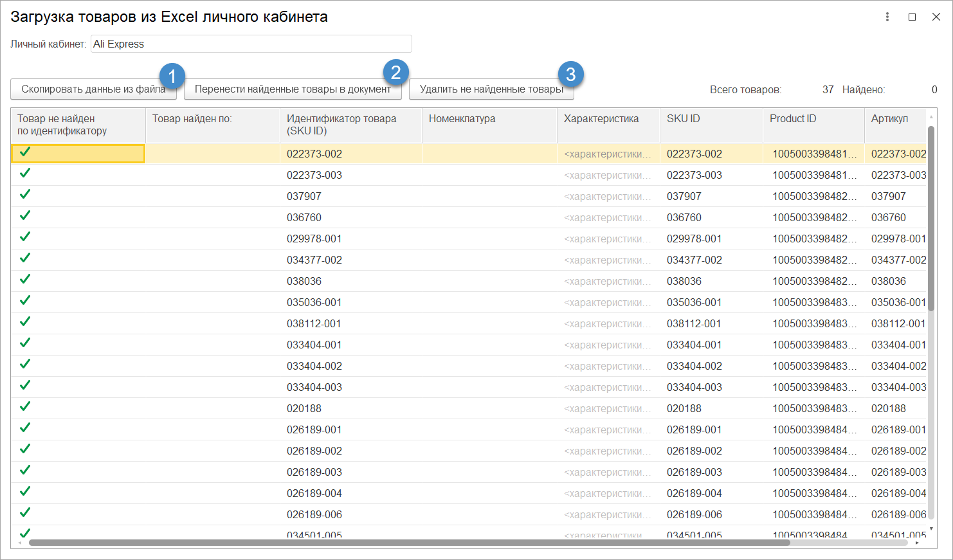Screen dimensions: 953x560
Task: Click blue numbered badge 3
Action: click(x=570, y=75)
